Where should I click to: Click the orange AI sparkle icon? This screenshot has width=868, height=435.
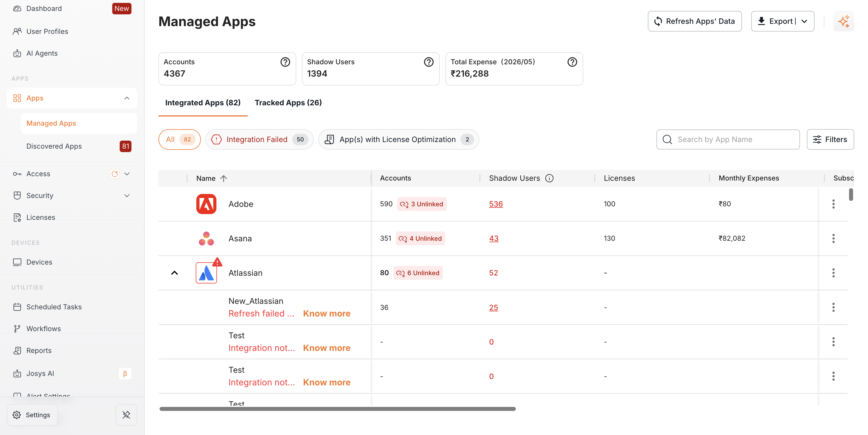point(844,21)
